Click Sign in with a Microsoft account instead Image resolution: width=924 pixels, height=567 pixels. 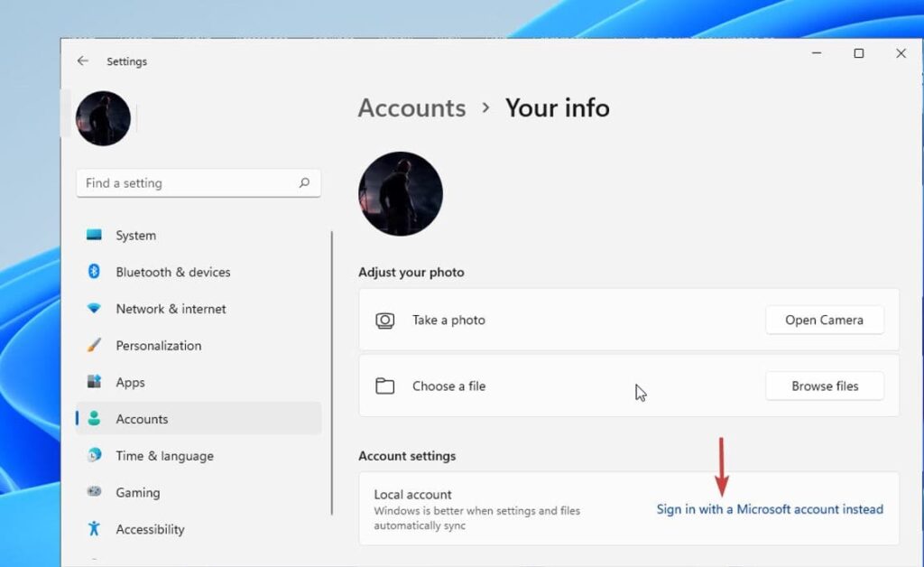[x=769, y=508]
